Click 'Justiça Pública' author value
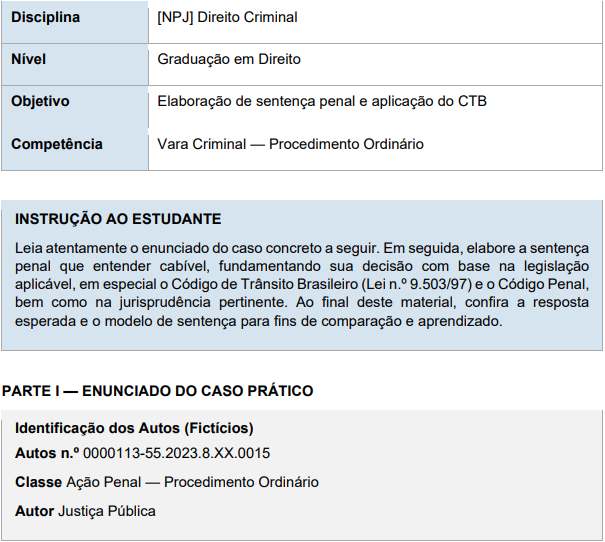Screen dimensions: 605x542 click(x=107, y=512)
